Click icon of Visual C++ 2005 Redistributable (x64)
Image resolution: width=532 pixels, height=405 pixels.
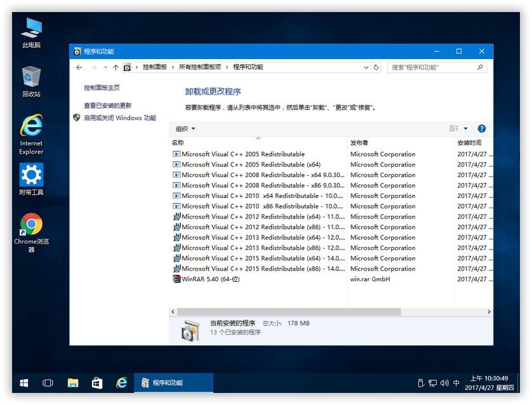[176, 164]
